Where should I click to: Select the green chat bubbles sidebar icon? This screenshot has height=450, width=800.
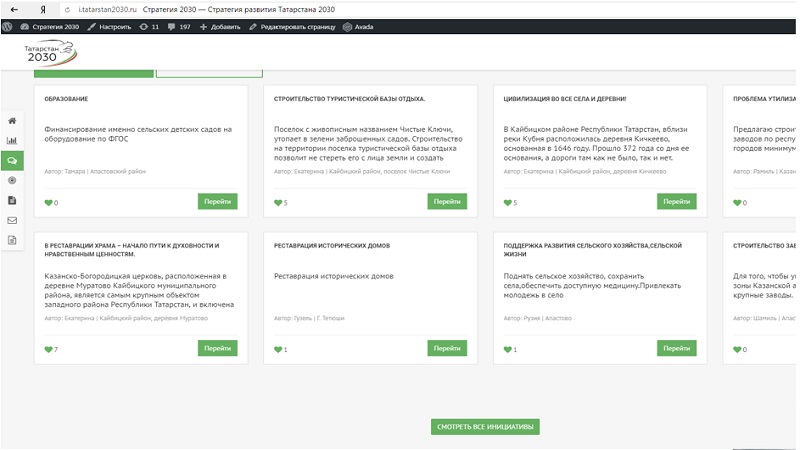[12, 160]
